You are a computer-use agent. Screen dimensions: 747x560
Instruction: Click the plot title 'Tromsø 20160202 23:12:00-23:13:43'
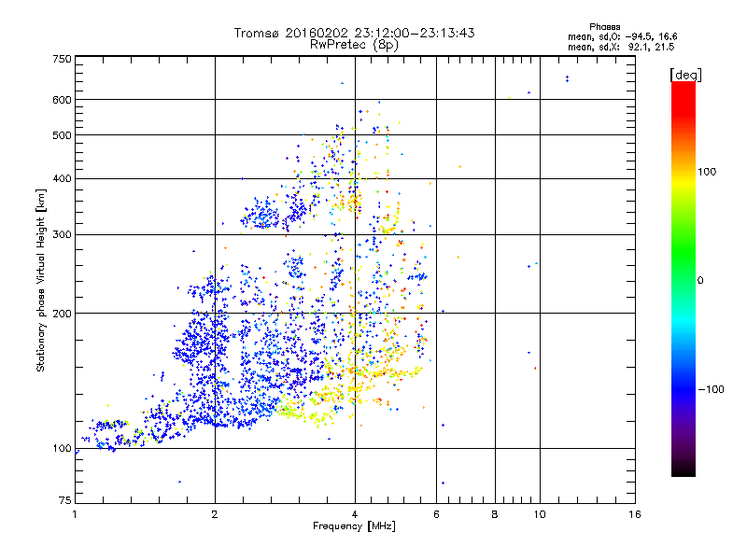point(354,33)
